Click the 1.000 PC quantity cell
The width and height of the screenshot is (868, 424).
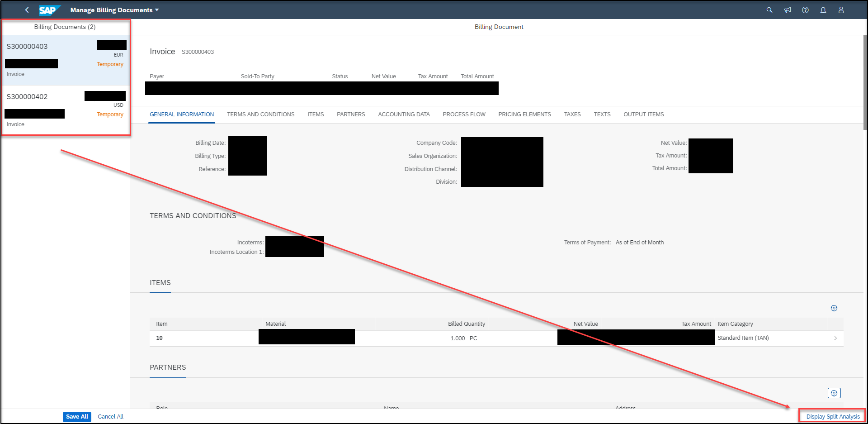pos(464,338)
